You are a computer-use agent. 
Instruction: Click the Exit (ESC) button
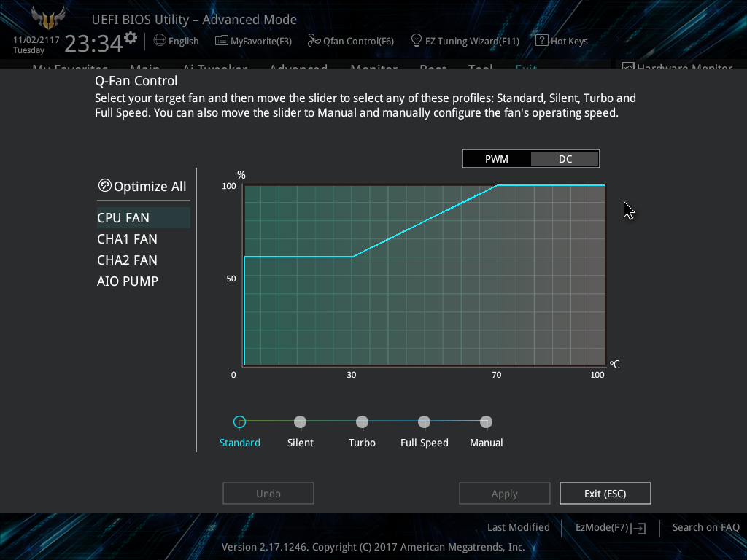pyautogui.click(x=605, y=494)
